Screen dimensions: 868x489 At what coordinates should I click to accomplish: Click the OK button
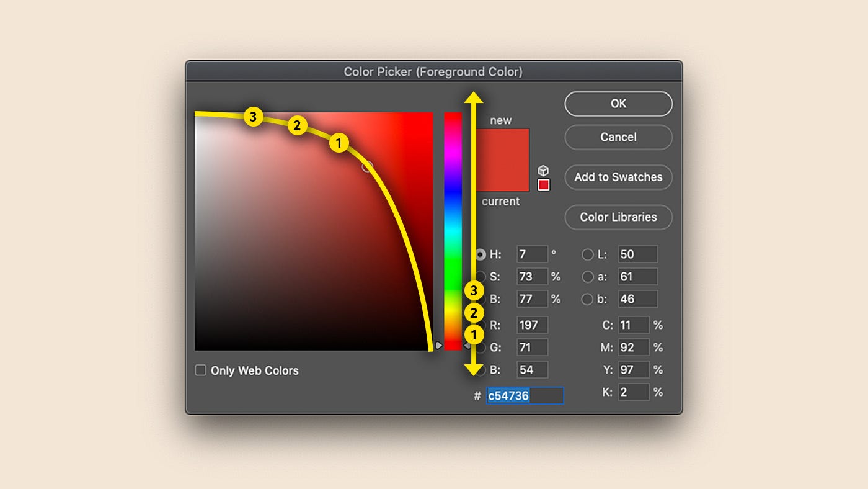(618, 104)
